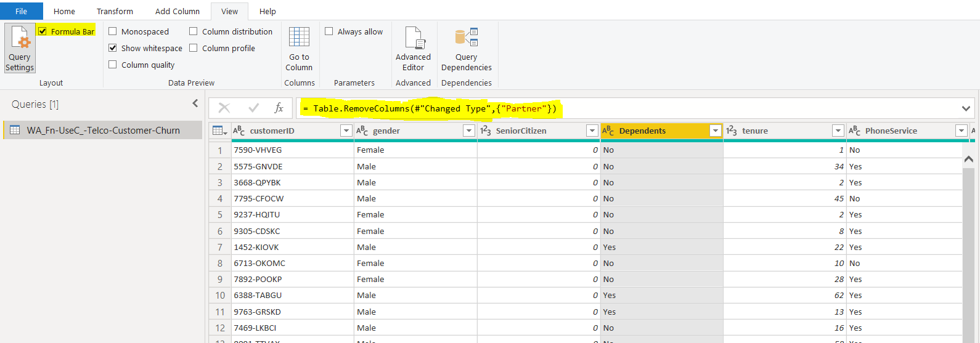Open Query Settings pane
The height and width of the screenshot is (343, 980).
[x=20, y=48]
